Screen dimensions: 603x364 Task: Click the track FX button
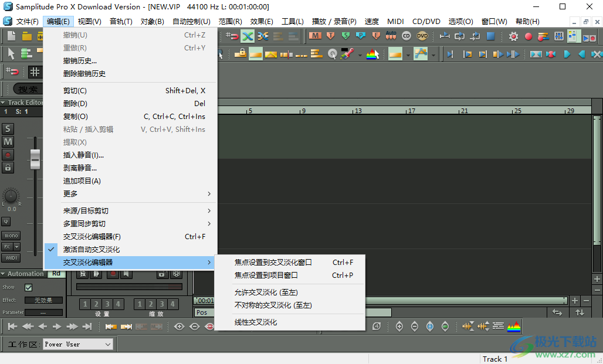pyautogui.click(x=7, y=247)
